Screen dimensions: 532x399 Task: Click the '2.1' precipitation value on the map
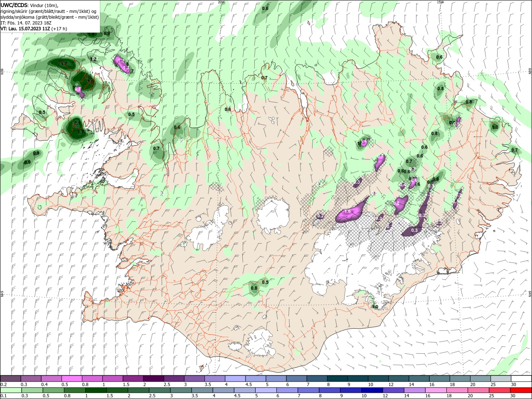coord(76,123)
